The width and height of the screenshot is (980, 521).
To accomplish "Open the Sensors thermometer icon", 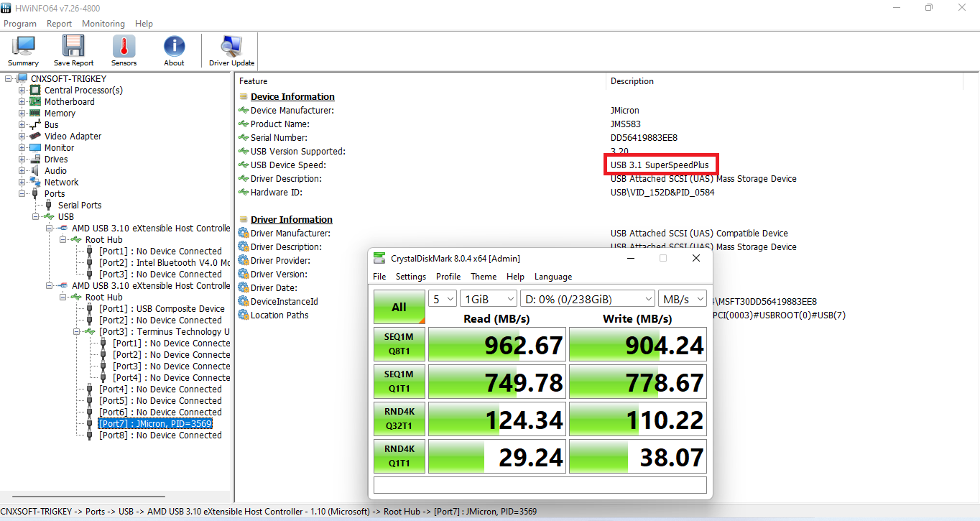I will pos(124,51).
